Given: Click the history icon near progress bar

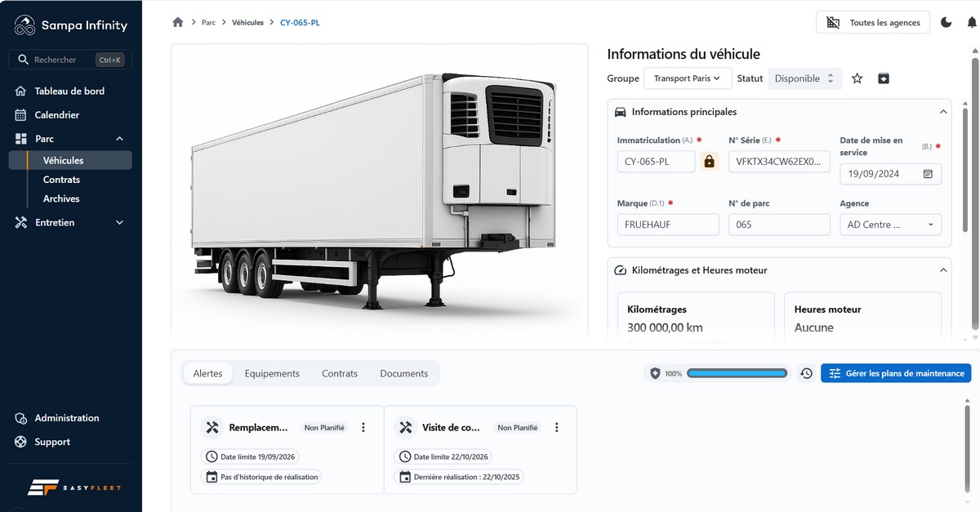Looking at the screenshot, I should [806, 373].
